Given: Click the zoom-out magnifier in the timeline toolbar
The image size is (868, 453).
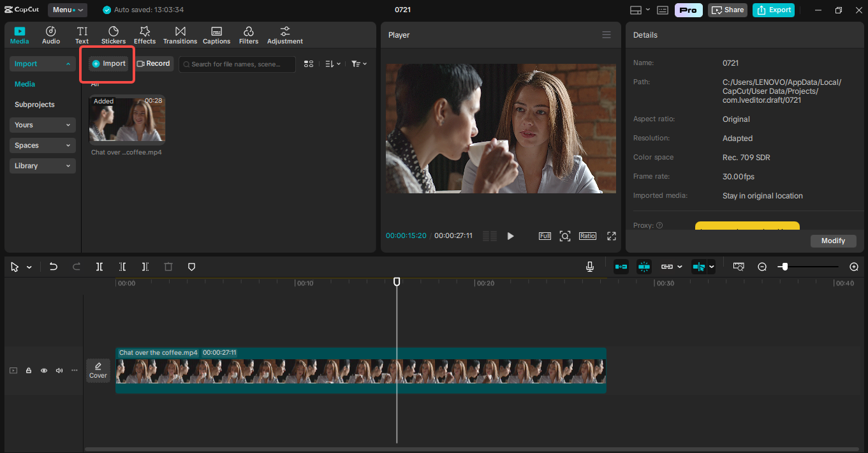Looking at the screenshot, I should [761, 267].
